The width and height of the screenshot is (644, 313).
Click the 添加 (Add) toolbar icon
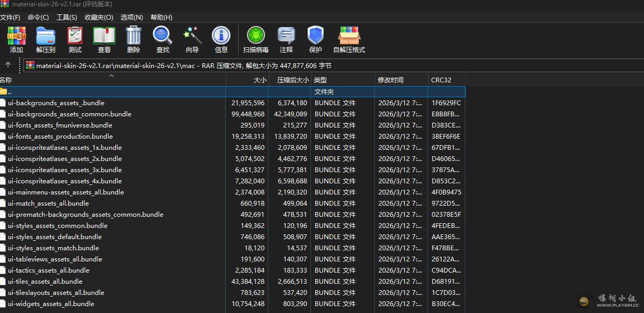point(16,39)
